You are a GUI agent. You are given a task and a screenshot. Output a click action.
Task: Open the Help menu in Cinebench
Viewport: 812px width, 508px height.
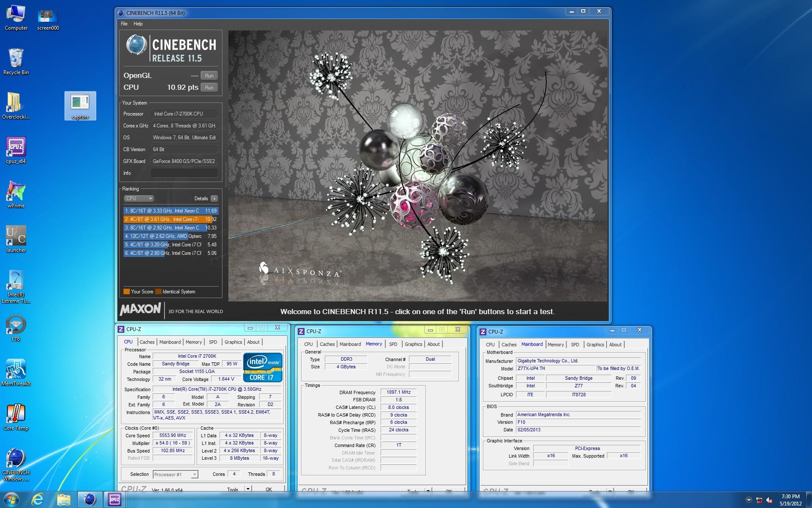point(138,24)
